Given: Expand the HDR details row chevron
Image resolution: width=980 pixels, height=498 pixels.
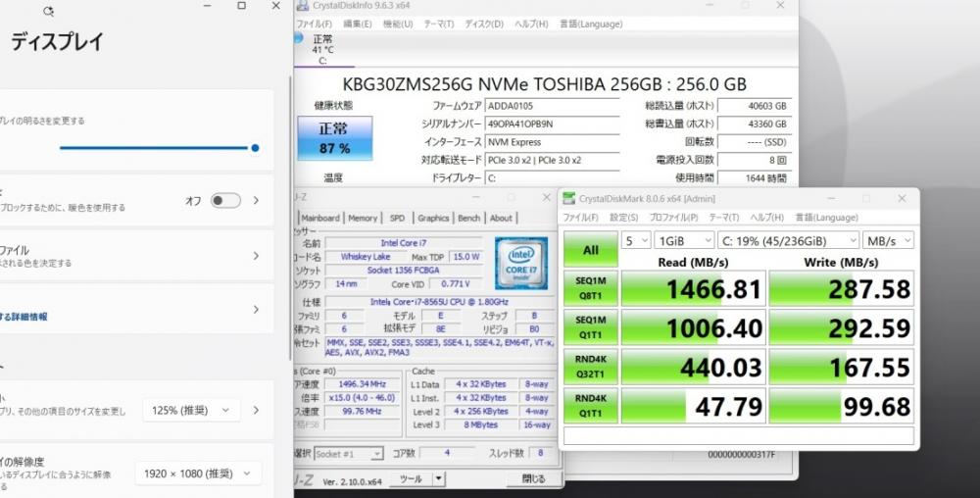Looking at the screenshot, I should 256,310.
